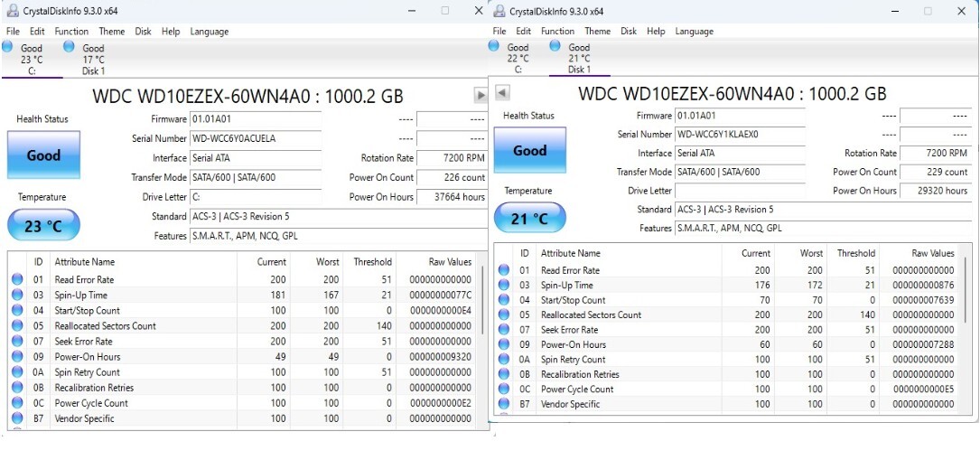The height and width of the screenshot is (460, 980).
Task: Click status orb for Spin-Up Time raw 000000000876
Action: [503, 286]
